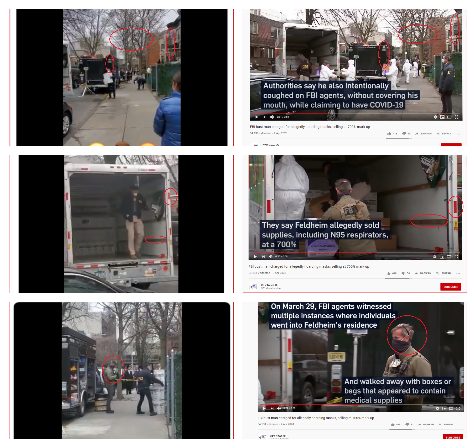The width and height of the screenshot is (476, 448).
Task: Switch 0:21 player to theater mode
Action: click(x=449, y=117)
